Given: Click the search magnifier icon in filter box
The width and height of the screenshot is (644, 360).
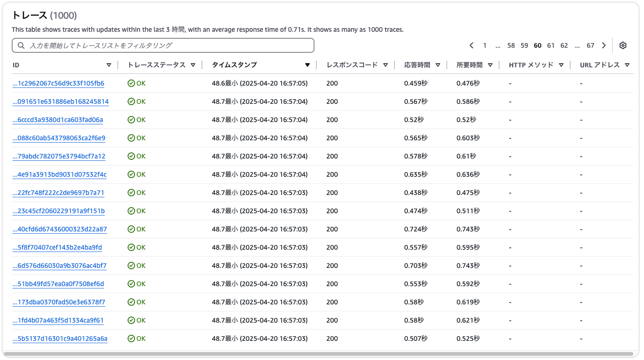Looking at the screenshot, I should pyautogui.click(x=21, y=45).
